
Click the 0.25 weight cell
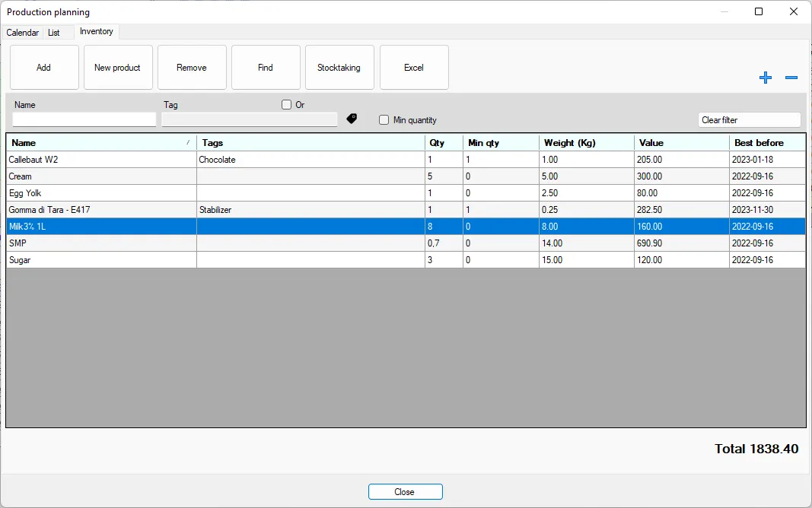click(586, 209)
